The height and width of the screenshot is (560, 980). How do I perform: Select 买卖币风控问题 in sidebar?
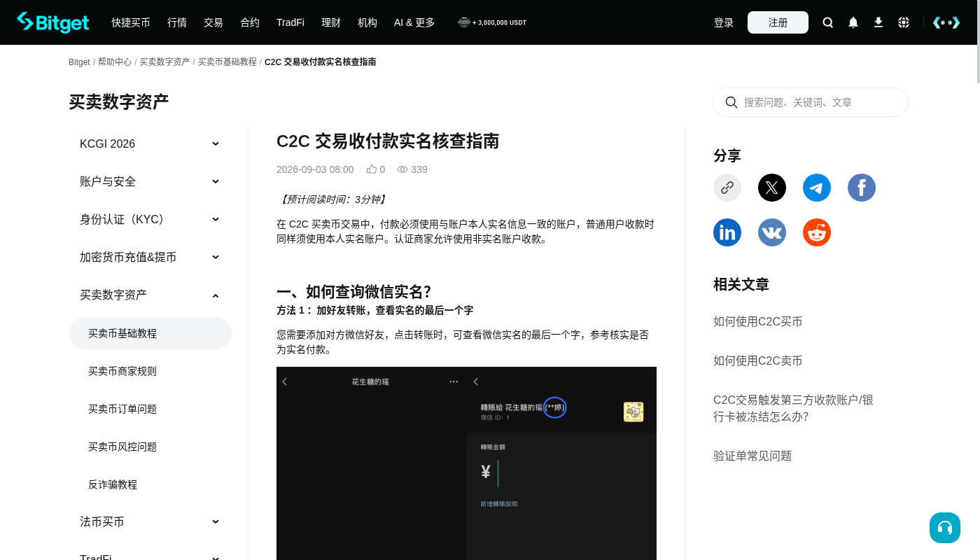[150, 447]
